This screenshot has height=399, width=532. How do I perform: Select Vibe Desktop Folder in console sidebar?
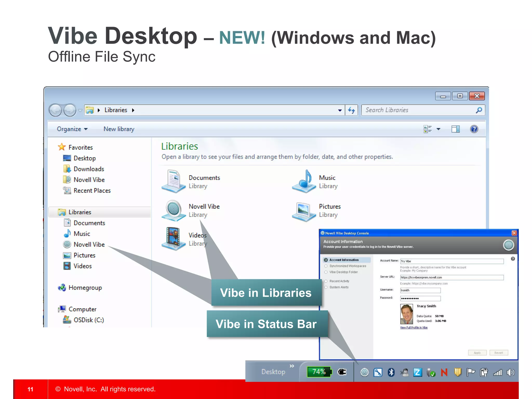[x=341, y=272]
